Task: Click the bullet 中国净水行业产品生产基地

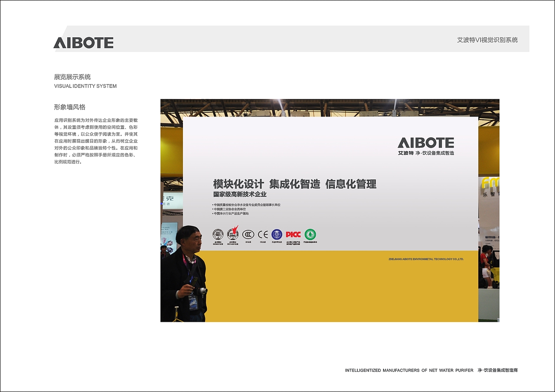Action: tap(230, 214)
